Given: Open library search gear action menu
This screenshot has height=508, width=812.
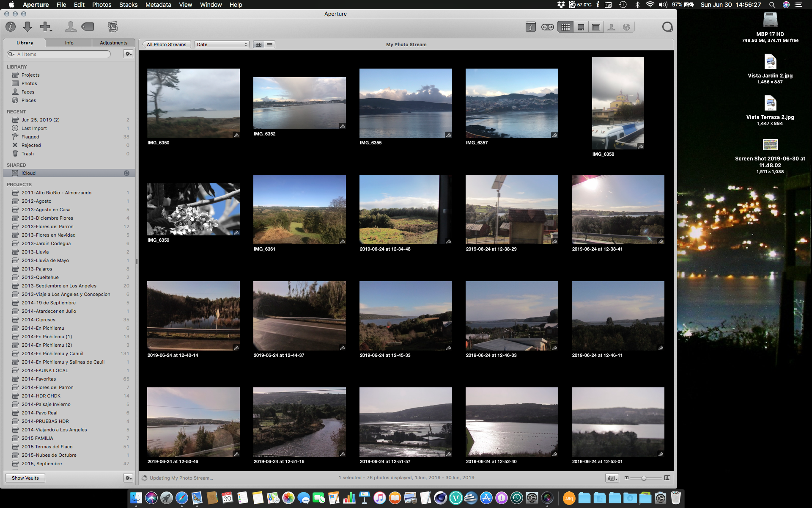Looking at the screenshot, I should pos(128,54).
